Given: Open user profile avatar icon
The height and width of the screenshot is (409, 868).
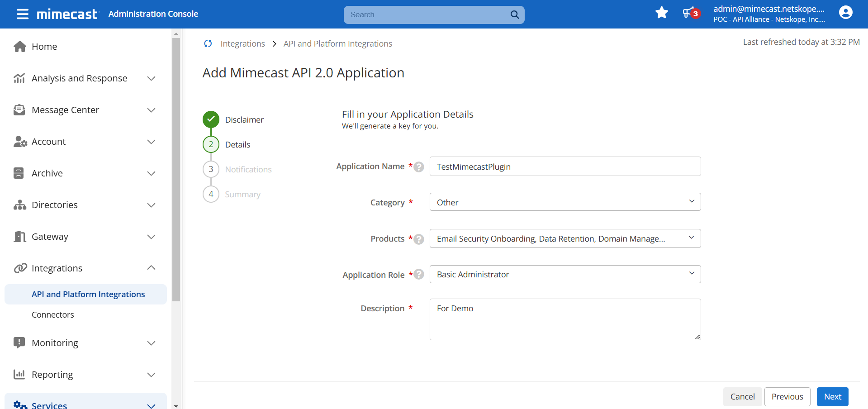Looking at the screenshot, I should click(x=845, y=13).
